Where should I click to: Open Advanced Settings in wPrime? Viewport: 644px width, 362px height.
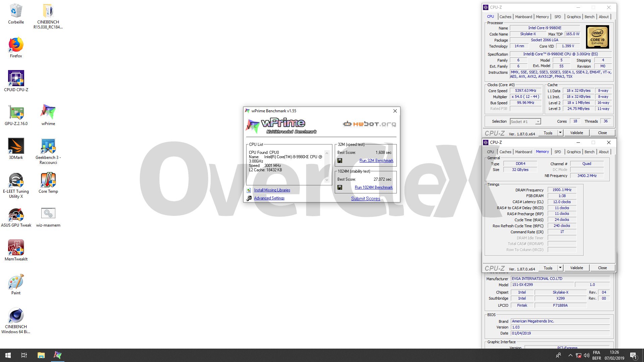tap(269, 198)
